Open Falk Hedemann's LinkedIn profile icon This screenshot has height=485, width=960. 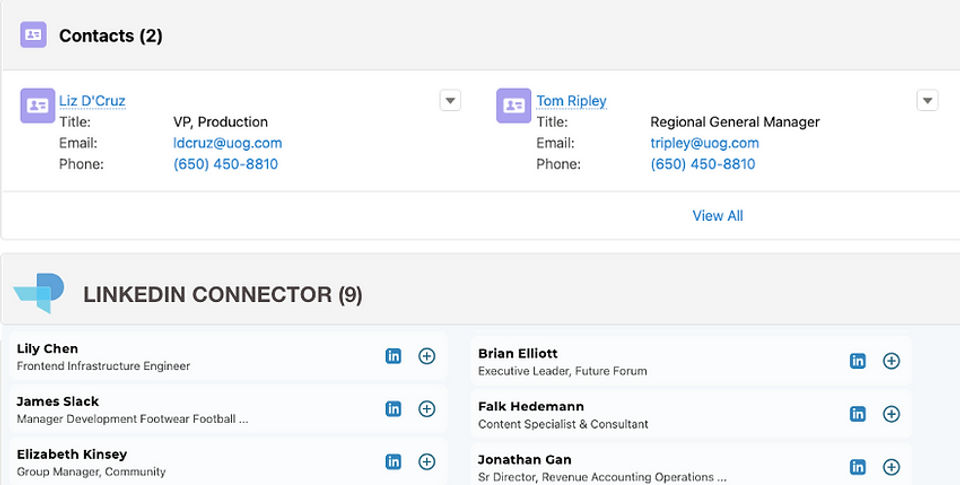coord(857,414)
